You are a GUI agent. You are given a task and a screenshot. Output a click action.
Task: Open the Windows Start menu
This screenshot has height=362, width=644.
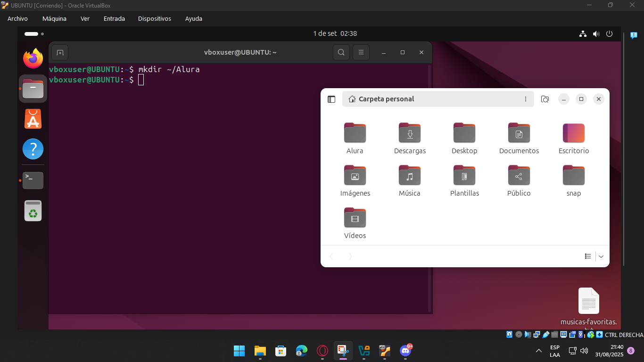(239, 351)
